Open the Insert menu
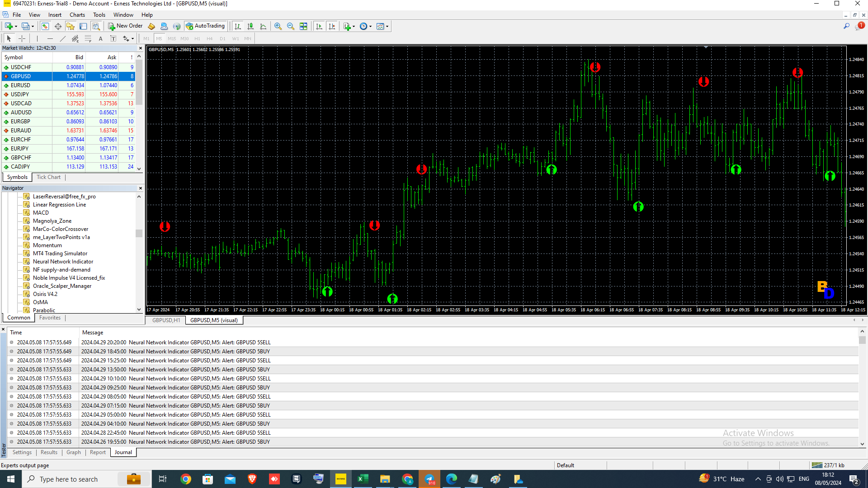The image size is (868, 488). click(x=54, y=14)
